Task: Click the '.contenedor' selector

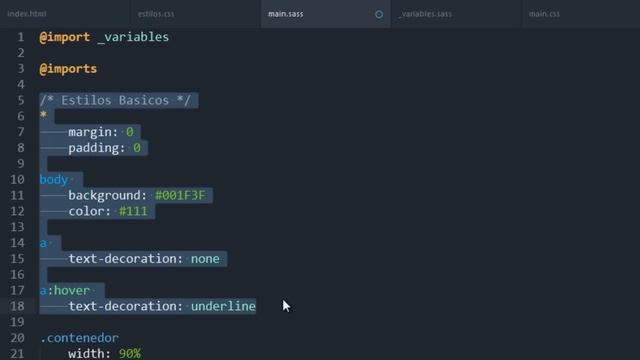Action: tap(79, 338)
